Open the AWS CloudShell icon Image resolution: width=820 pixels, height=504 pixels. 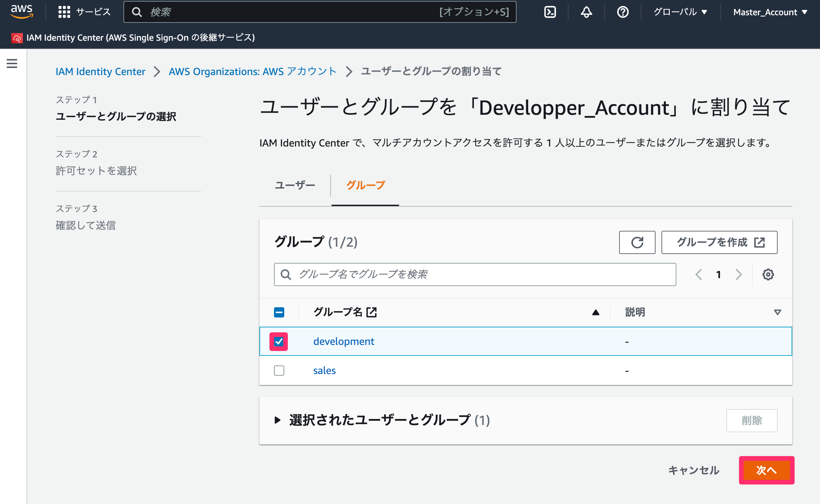(x=550, y=12)
